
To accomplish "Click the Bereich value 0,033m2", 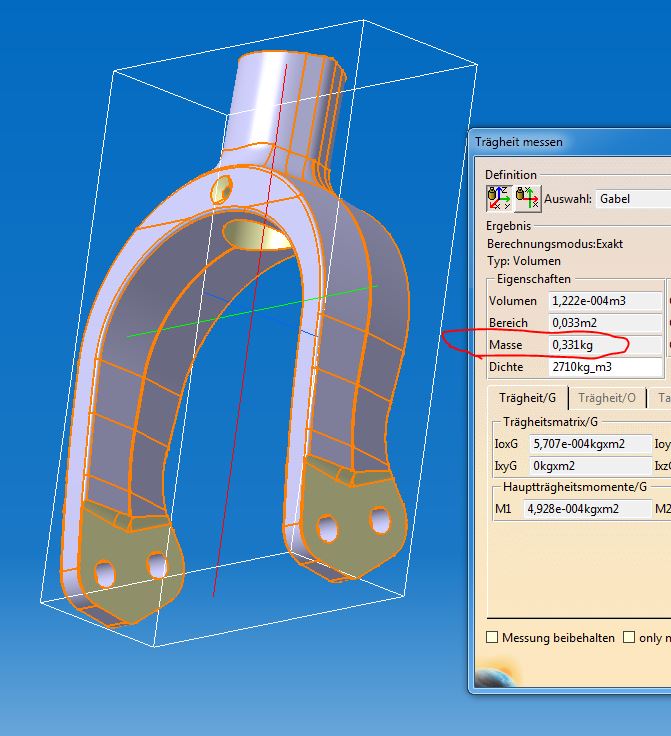I will tap(605, 323).
